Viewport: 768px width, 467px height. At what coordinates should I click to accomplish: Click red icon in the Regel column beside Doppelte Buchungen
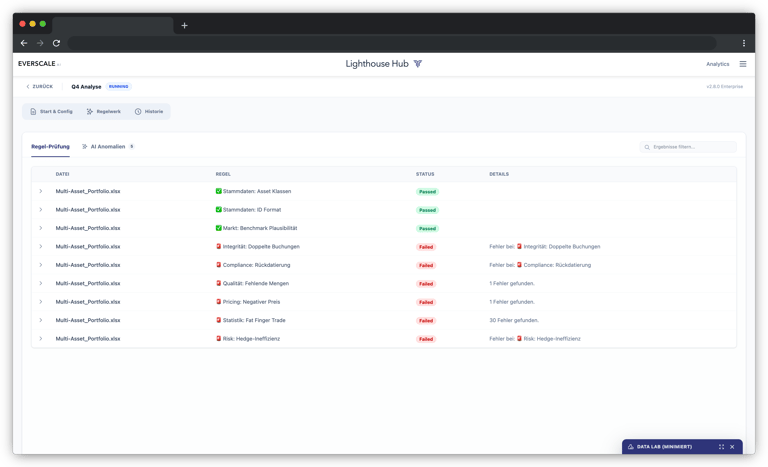tap(218, 246)
